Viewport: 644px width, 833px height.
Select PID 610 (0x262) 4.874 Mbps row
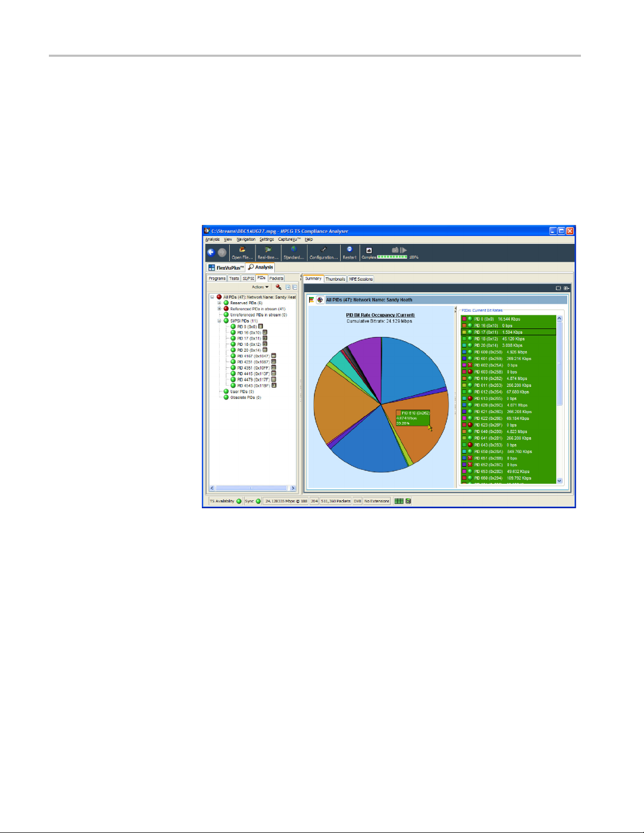[508, 378]
